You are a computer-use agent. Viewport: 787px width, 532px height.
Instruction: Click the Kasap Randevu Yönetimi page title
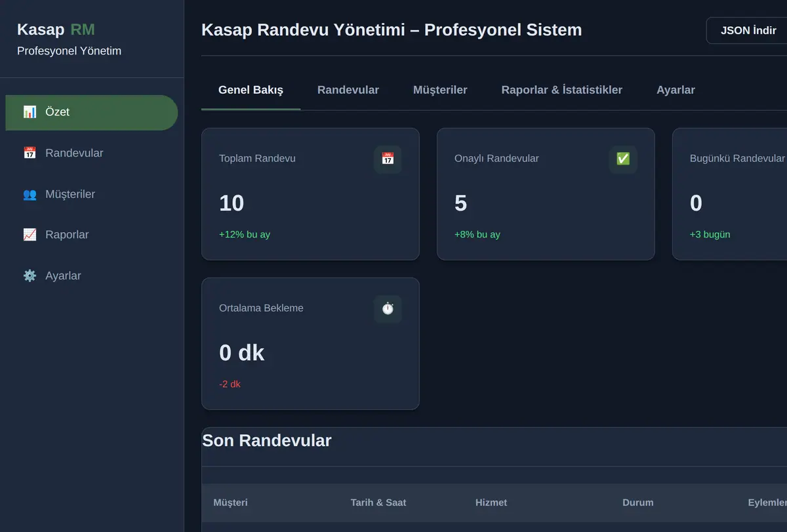[x=392, y=30]
